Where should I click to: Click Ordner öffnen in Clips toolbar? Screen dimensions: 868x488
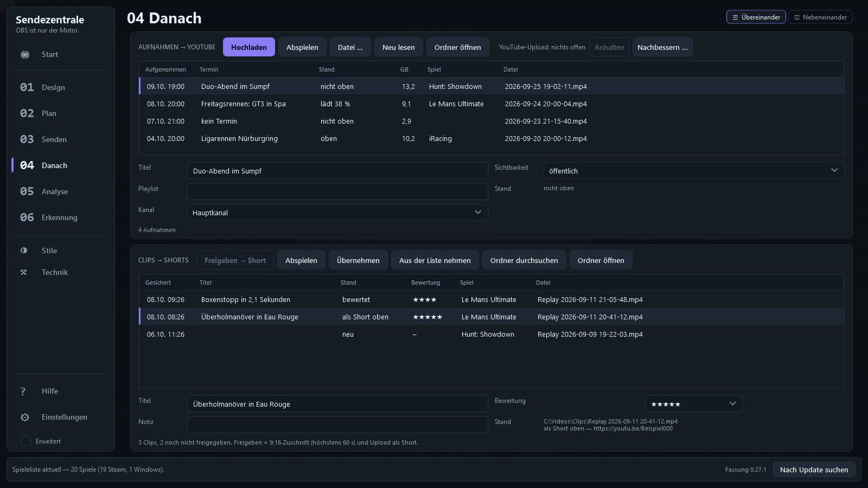pos(601,260)
